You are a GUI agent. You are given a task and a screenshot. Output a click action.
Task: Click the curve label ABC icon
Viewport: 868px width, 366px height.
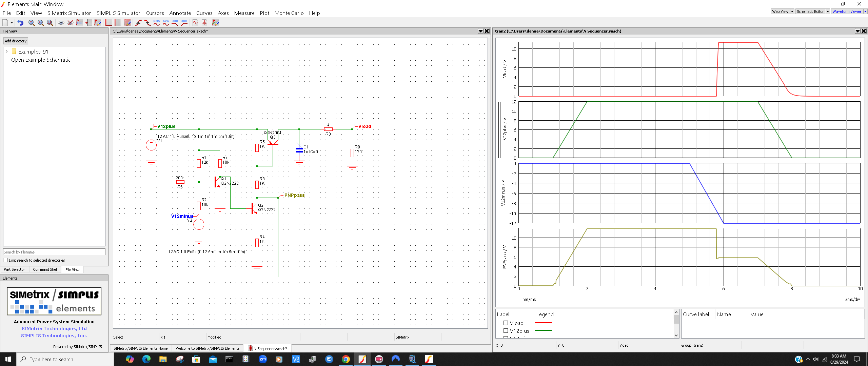click(x=79, y=23)
